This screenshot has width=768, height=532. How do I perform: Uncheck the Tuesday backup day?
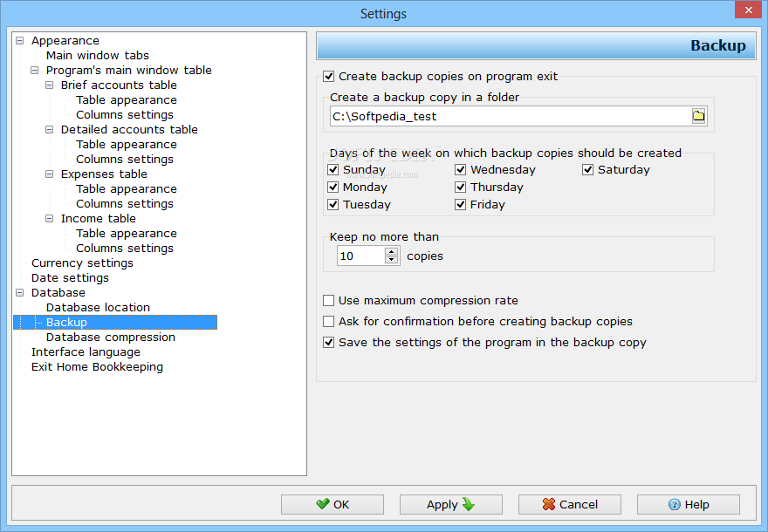point(333,205)
